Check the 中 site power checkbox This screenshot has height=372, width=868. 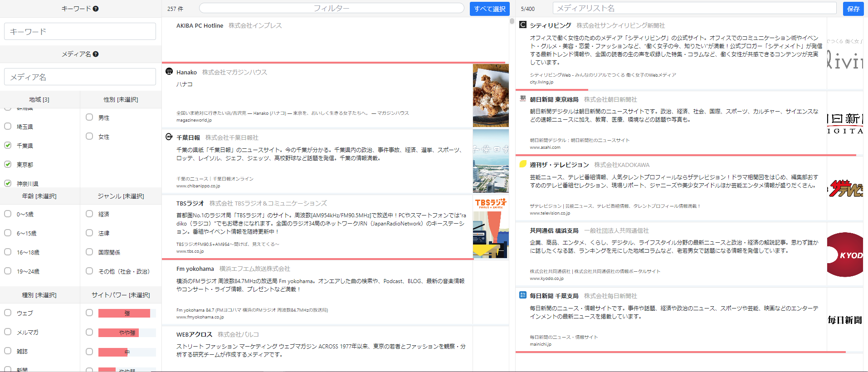tap(89, 352)
